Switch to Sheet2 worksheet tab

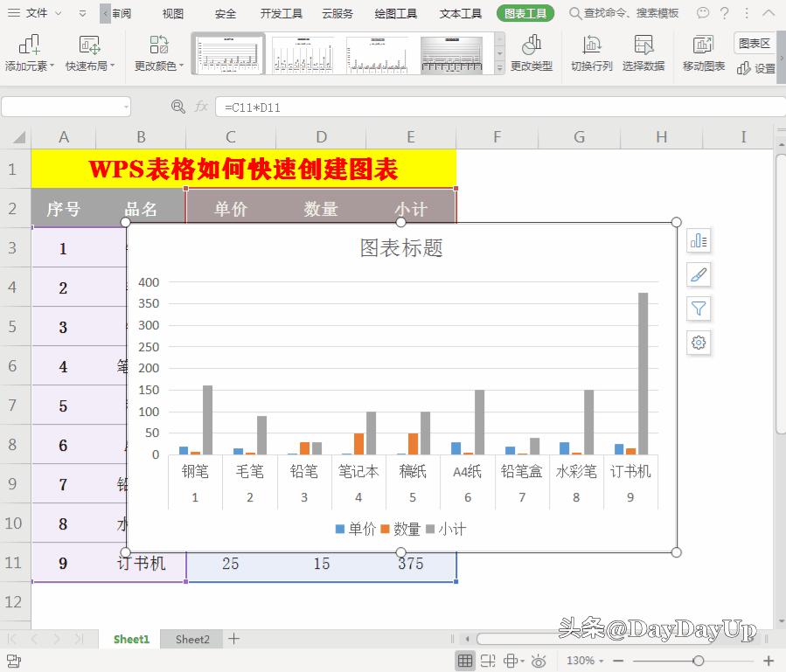pos(191,639)
